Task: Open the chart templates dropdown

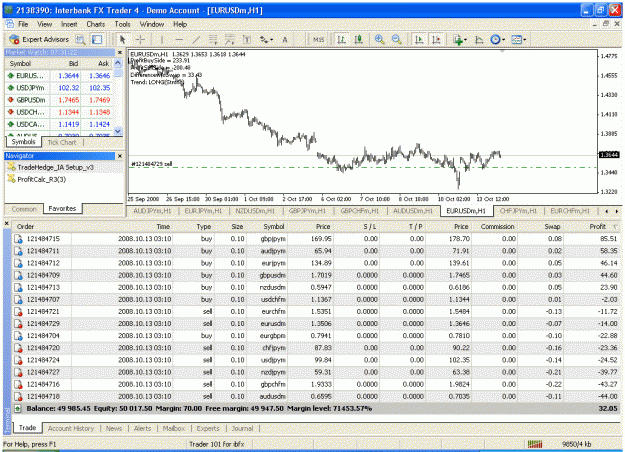Action: point(519,39)
